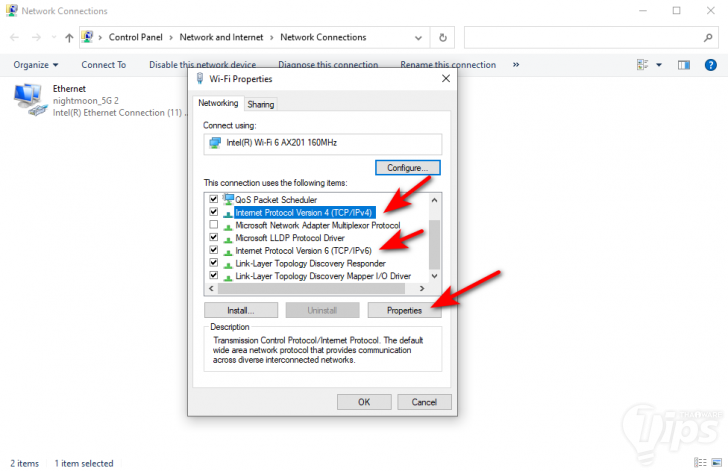
Task: Select the Ethernet adapter icon
Action: (30, 99)
